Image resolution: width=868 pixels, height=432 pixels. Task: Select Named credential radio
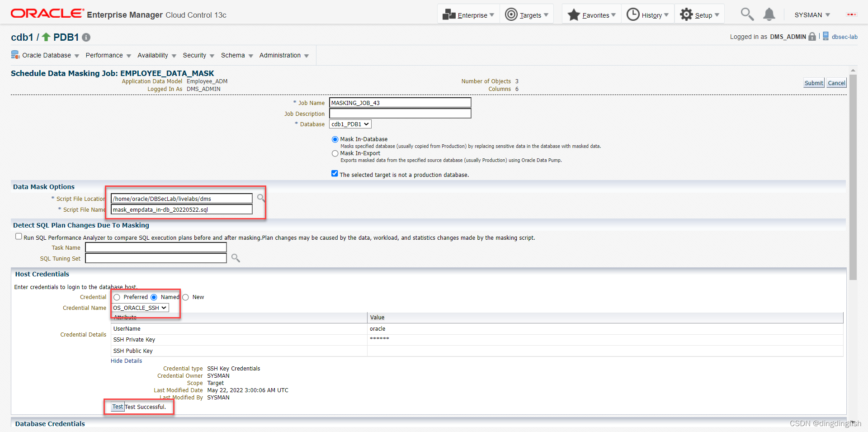154,297
